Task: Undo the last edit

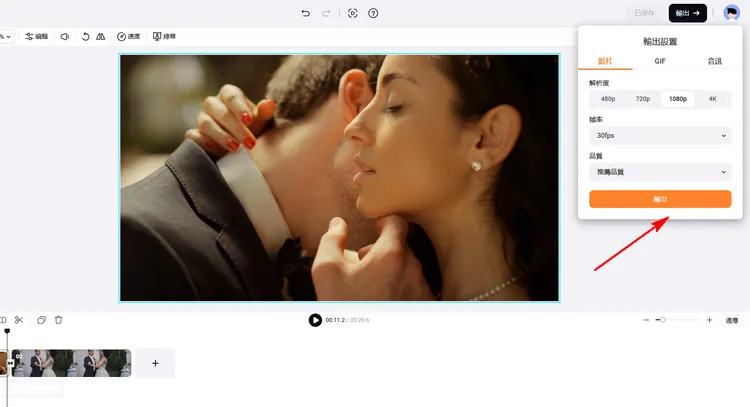Action: point(306,13)
